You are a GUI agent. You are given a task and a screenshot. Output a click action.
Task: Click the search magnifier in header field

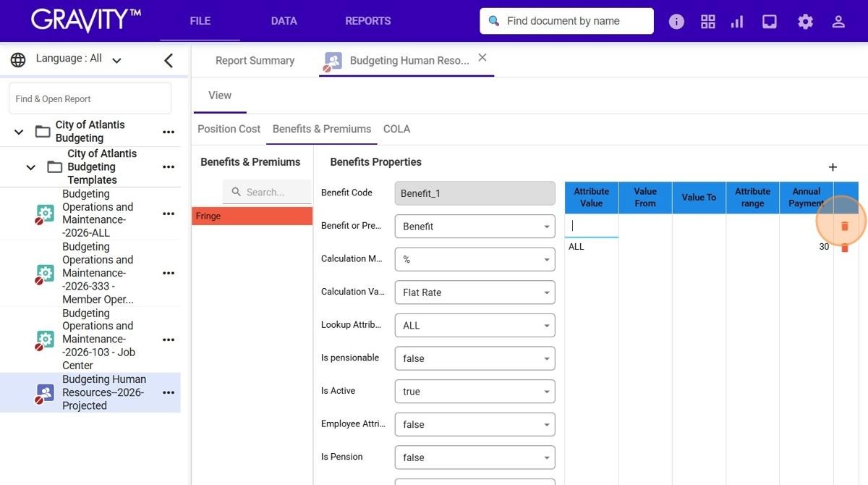coord(494,21)
